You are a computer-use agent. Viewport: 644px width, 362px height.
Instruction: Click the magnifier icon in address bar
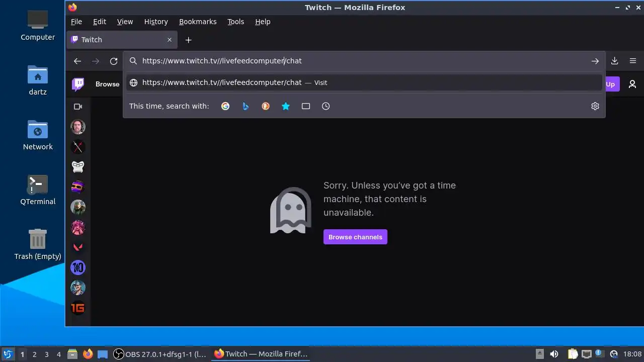tap(133, 61)
